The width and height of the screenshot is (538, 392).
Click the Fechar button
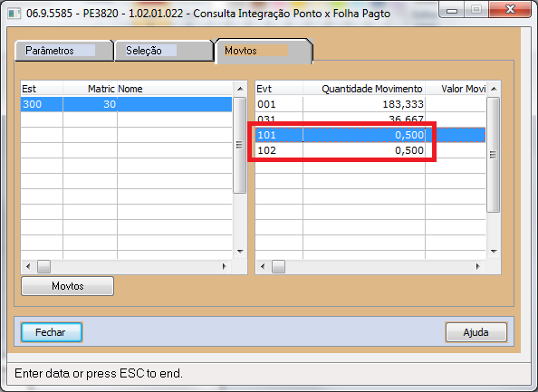coord(52,332)
